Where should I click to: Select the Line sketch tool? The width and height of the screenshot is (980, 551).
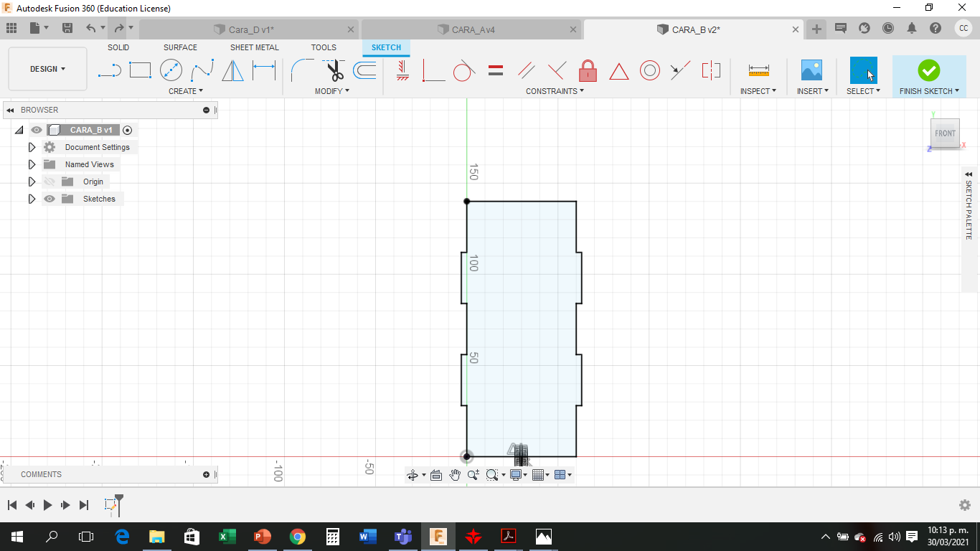pyautogui.click(x=110, y=70)
